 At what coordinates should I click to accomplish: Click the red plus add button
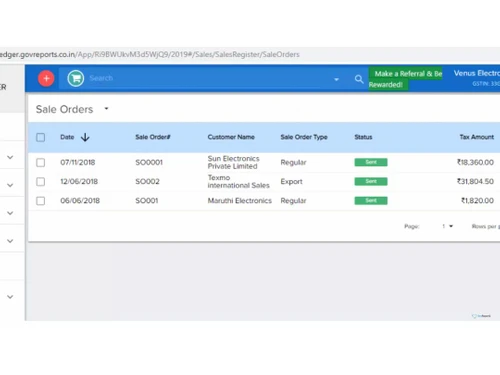click(46, 79)
